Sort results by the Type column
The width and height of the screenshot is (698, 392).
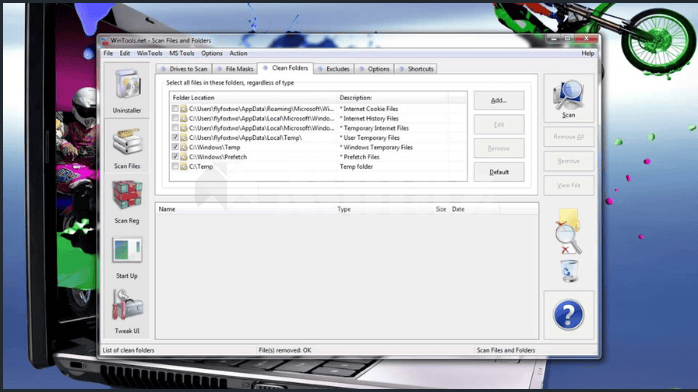[378, 209]
